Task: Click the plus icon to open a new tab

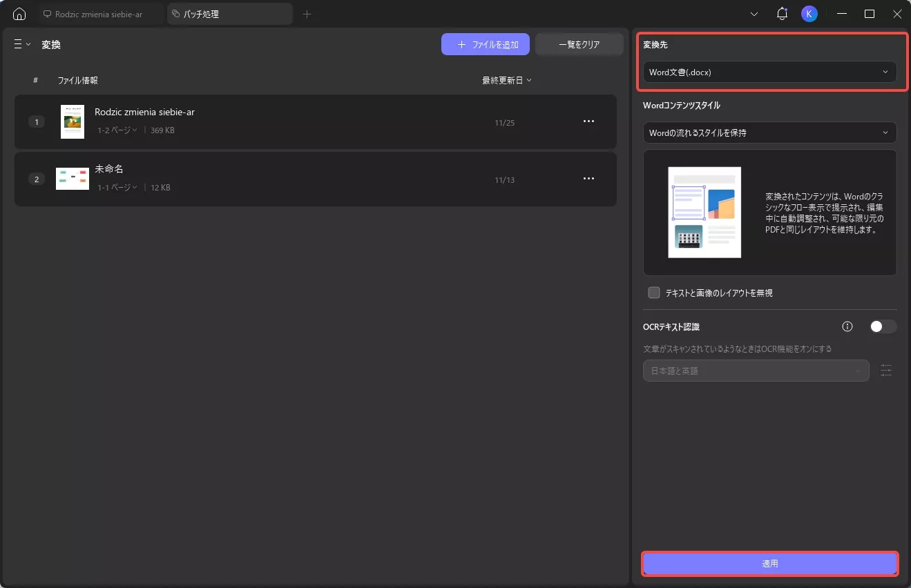Action: tap(307, 14)
